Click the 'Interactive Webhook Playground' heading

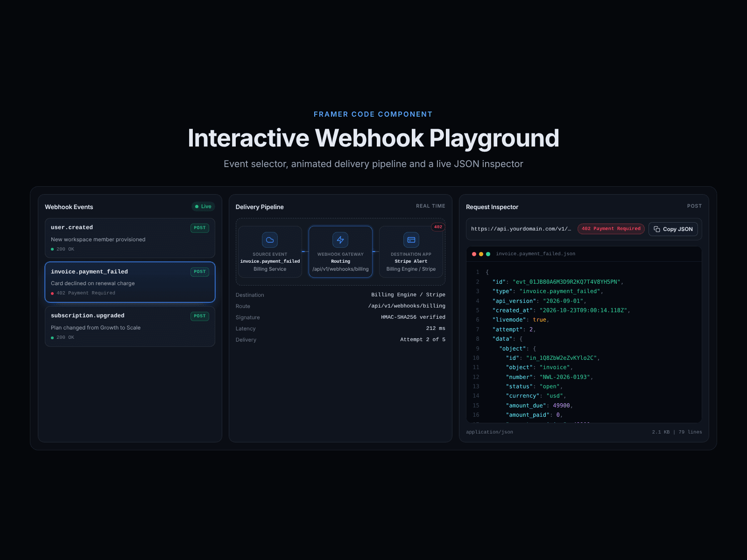[x=373, y=138]
